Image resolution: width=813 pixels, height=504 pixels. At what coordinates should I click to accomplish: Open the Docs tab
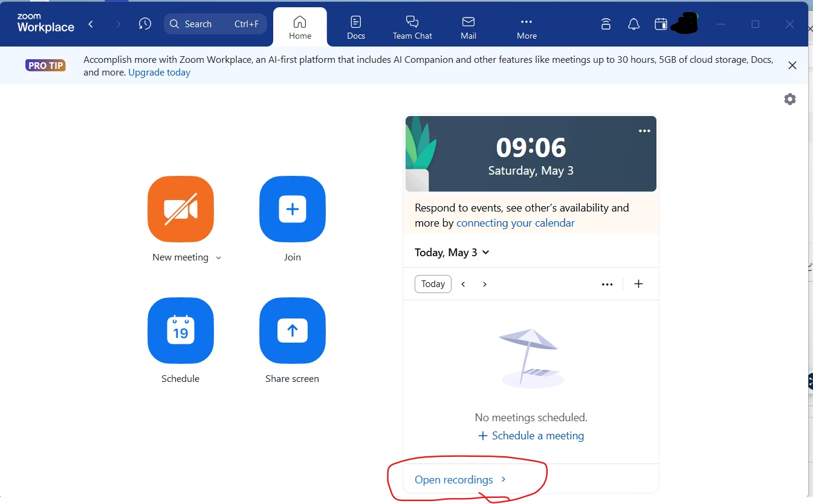click(x=356, y=27)
